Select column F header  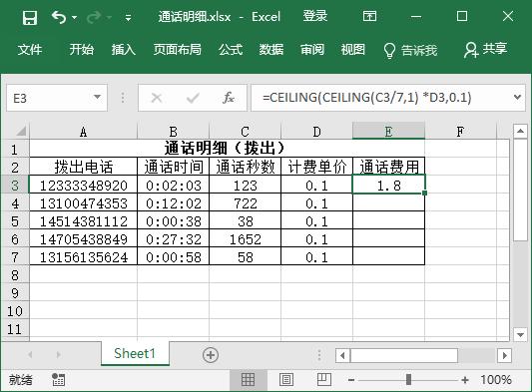pos(460,132)
